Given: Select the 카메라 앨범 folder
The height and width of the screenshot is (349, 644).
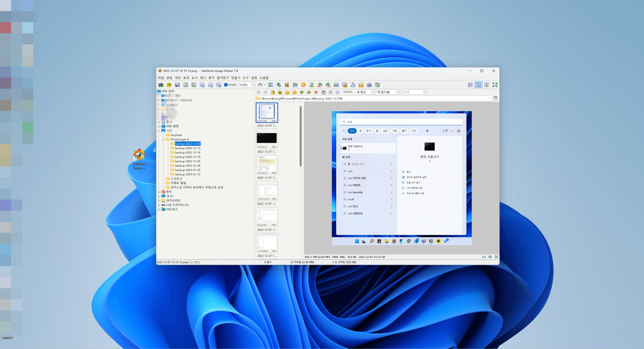Looking at the screenshot, I should [178, 183].
